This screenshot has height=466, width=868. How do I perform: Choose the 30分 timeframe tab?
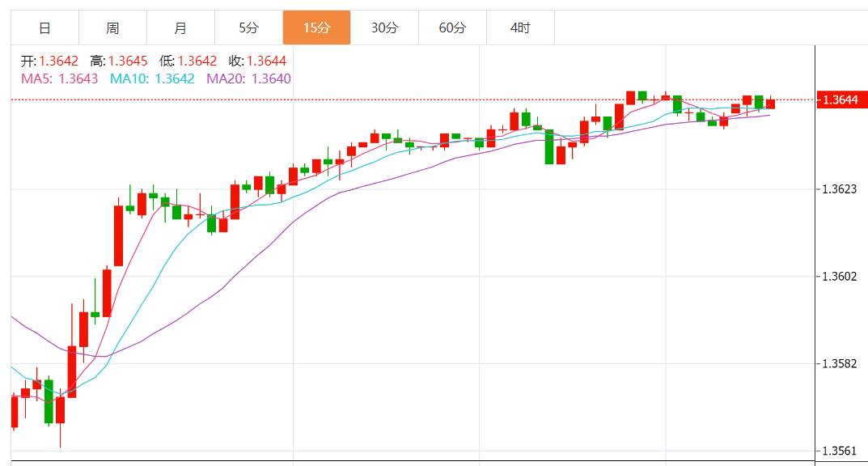click(384, 28)
